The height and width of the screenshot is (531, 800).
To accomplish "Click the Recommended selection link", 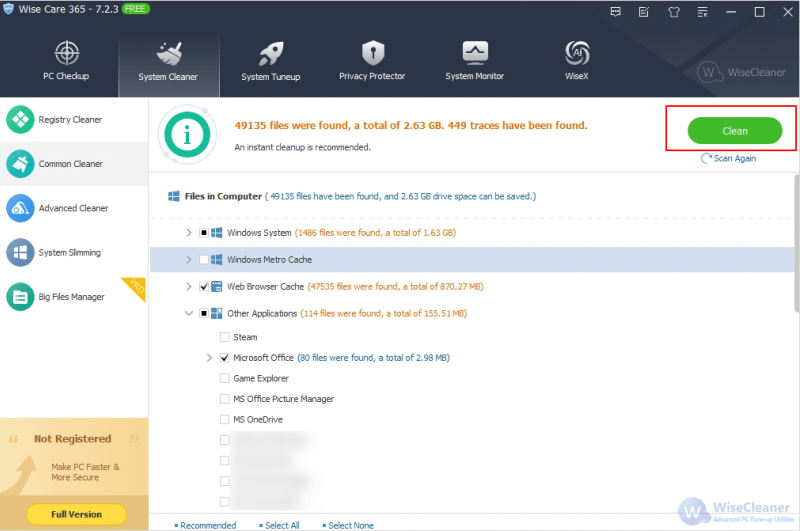I will coord(208,525).
